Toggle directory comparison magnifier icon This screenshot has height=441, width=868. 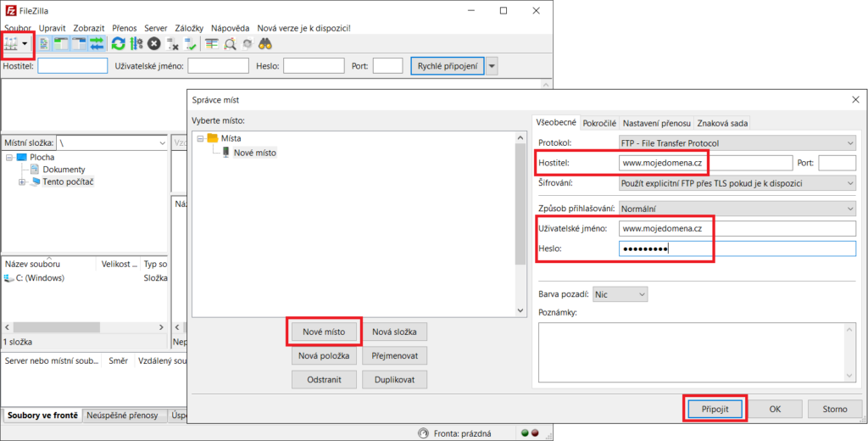point(230,44)
